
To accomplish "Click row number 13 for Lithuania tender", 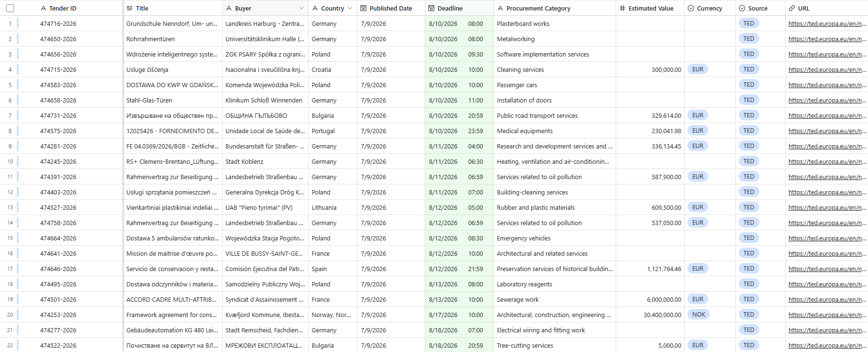I will (x=10, y=207).
